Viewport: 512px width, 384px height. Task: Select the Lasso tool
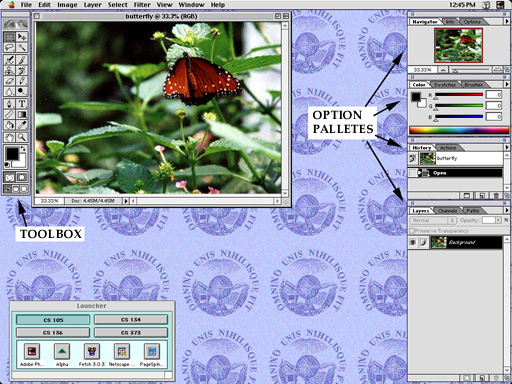[x=9, y=47]
